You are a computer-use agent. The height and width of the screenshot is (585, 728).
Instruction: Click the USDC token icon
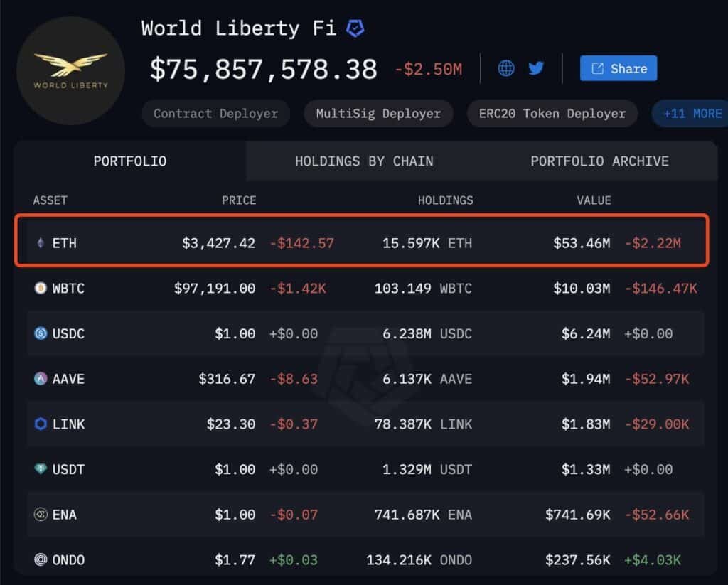[x=41, y=333]
